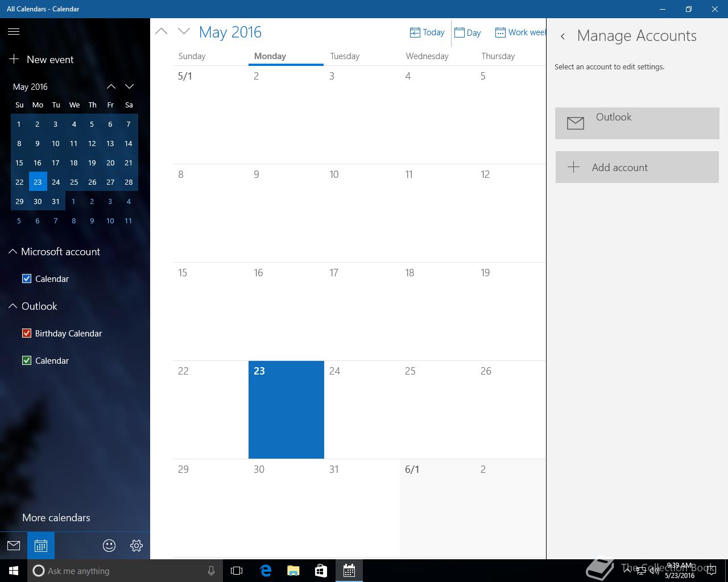Open the hamburger navigation menu
Screen dimensions: 728x582
14,32
